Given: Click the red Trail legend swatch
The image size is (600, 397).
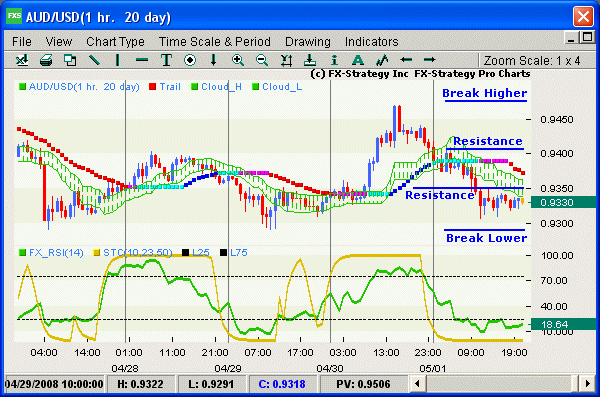Looking at the screenshot, I should click(x=153, y=87).
